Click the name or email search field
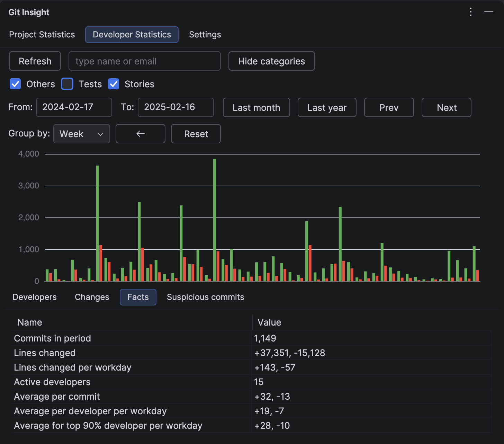This screenshot has height=444, width=504. [x=144, y=61]
